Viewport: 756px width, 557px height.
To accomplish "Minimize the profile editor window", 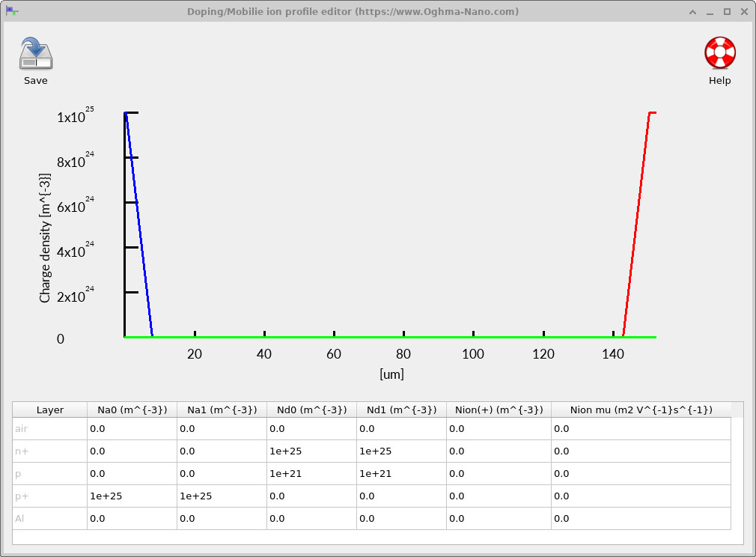I will 709,12.
